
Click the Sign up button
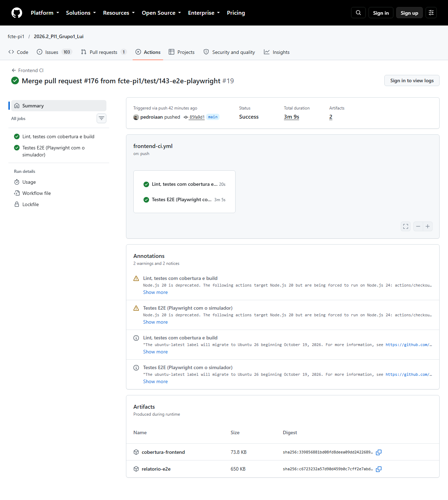[x=409, y=13]
